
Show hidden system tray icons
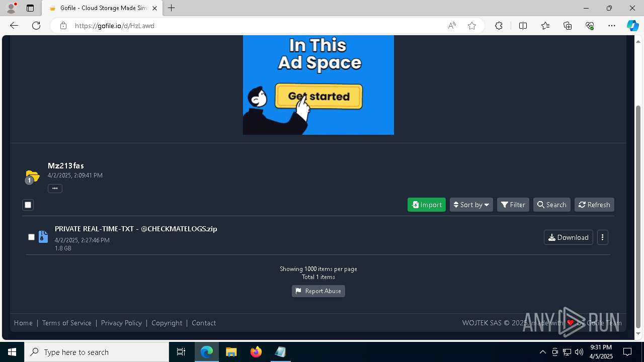[x=542, y=352]
